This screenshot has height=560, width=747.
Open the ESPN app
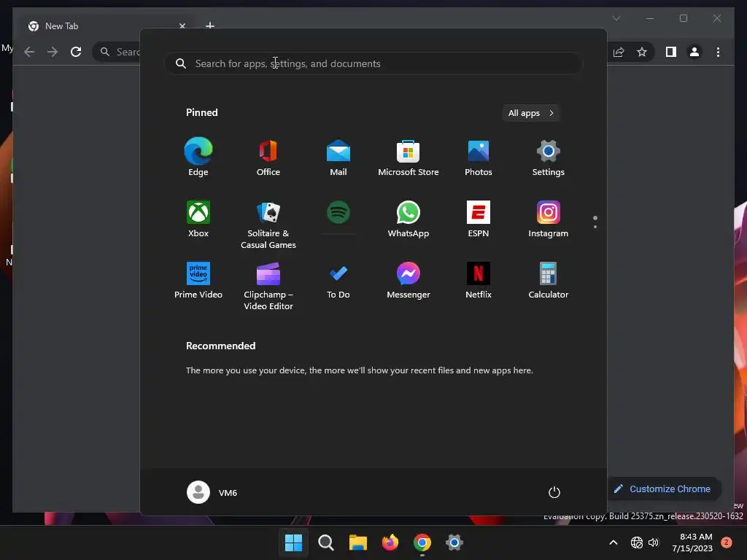click(x=479, y=219)
